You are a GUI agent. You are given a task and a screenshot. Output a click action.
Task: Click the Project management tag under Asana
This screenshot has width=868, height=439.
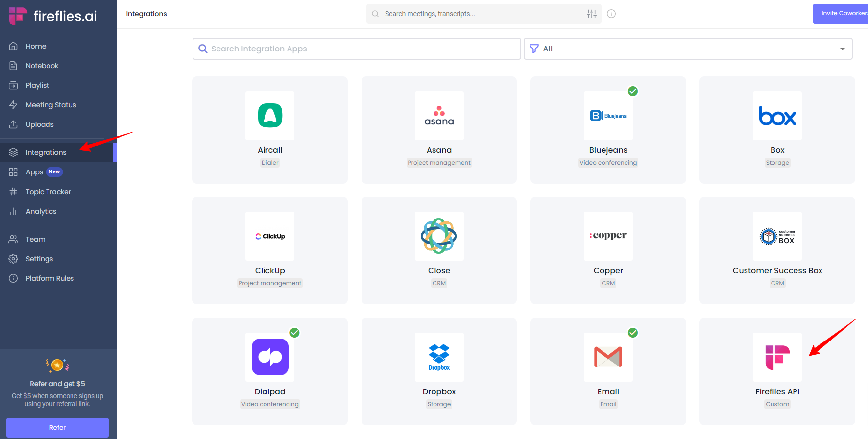tap(439, 163)
